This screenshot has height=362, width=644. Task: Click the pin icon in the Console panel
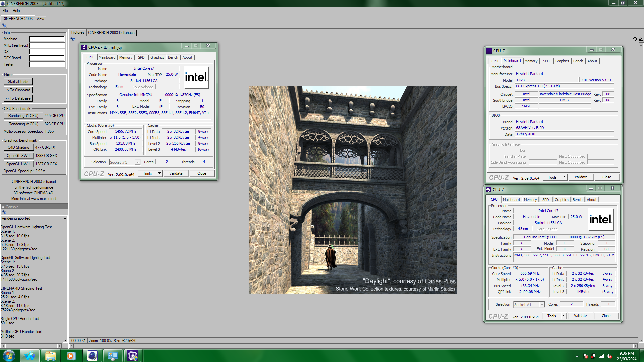pos(4,212)
